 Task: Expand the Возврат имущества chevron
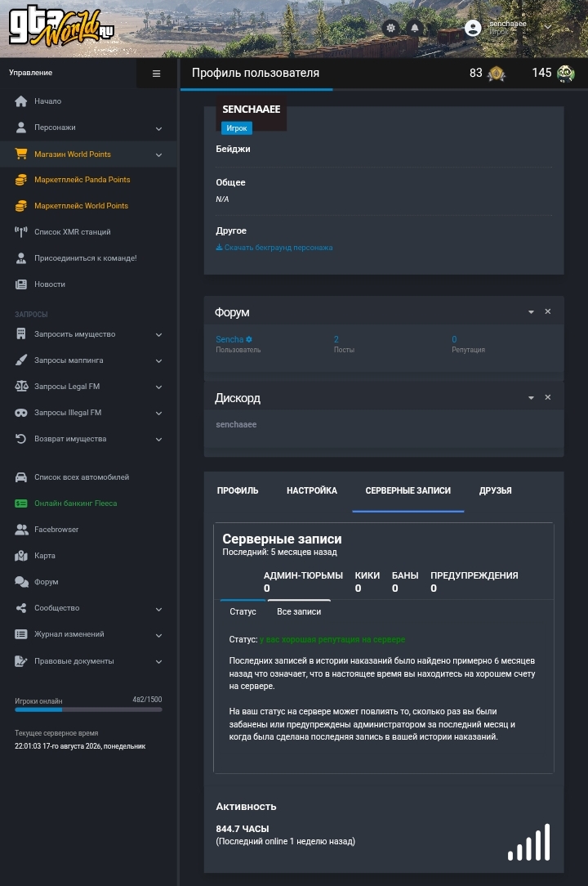point(158,440)
